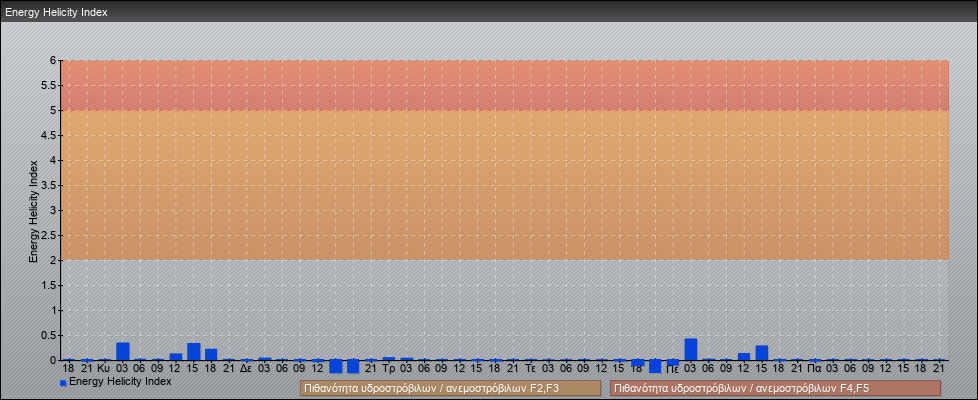Image resolution: width=978 pixels, height=400 pixels.
Task: Click the 2.5 value on y-axis
Action: tap(49, 235)
